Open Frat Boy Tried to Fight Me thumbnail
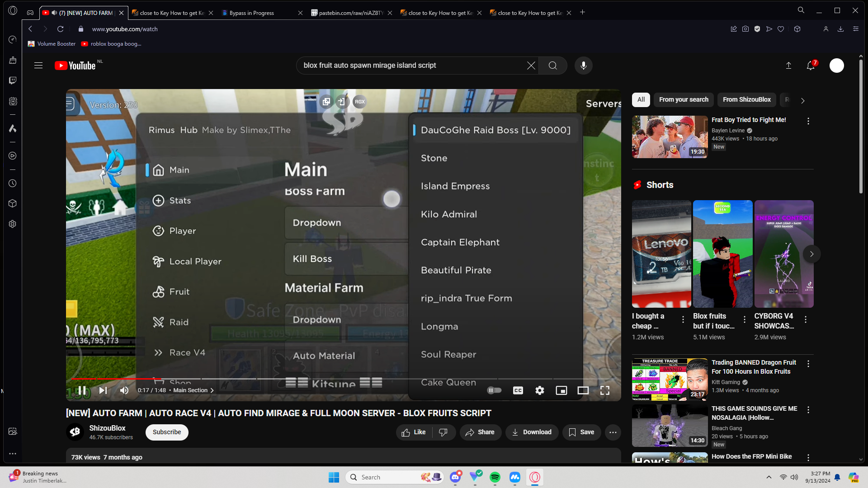This screenshot has height=488, width=868. pos(670,137)
